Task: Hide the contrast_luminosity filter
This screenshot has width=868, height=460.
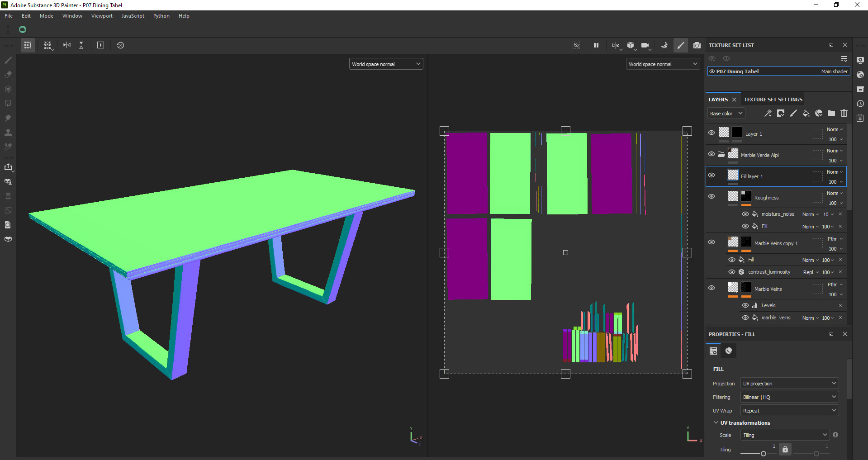Action: [x=732, y=272]
